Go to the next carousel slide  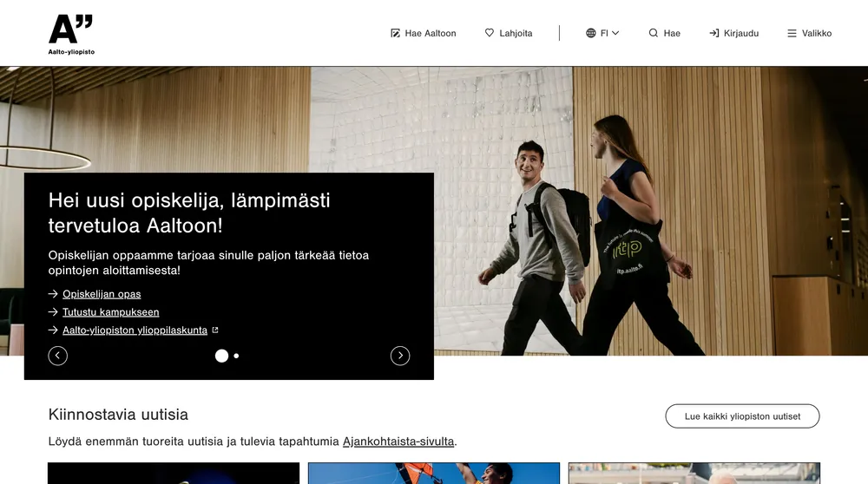tap(400, 356)
